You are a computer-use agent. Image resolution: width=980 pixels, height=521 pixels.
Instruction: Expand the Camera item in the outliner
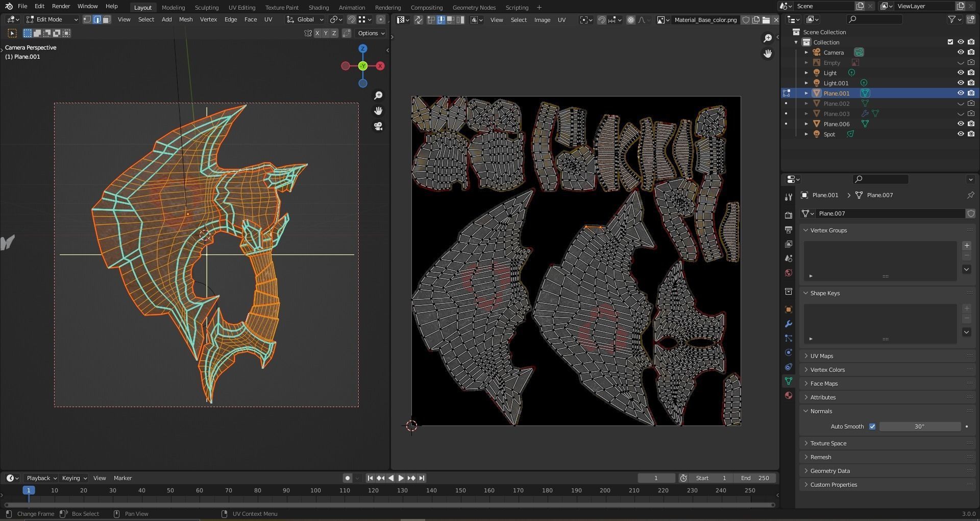coord(806,52)
